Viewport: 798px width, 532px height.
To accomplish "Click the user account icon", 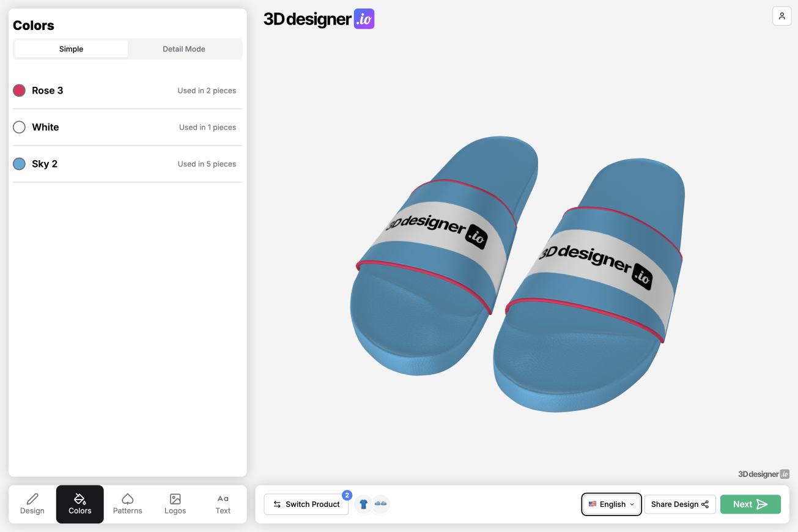I will coord(781,16).
